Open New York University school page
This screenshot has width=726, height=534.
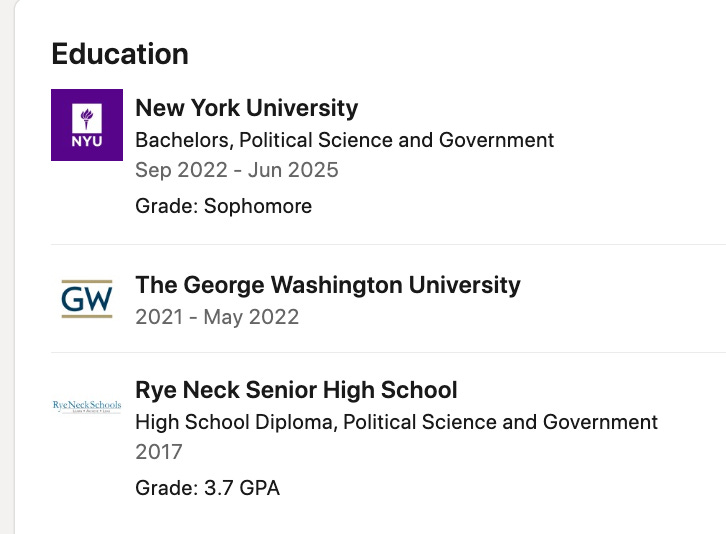coord(246,107)
